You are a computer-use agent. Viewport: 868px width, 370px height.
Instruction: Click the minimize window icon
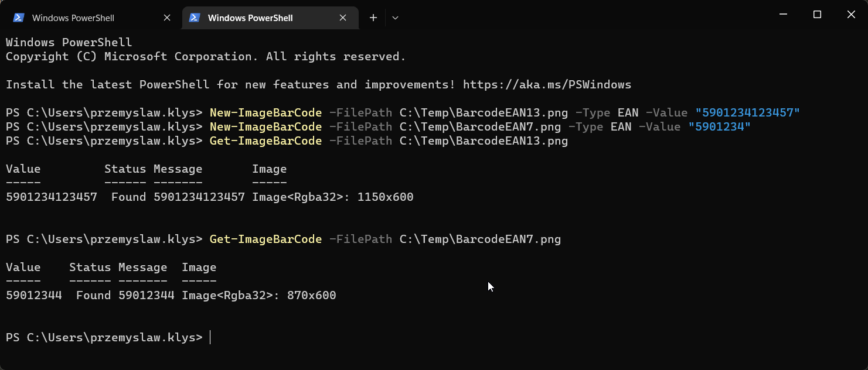coord(783,14)
